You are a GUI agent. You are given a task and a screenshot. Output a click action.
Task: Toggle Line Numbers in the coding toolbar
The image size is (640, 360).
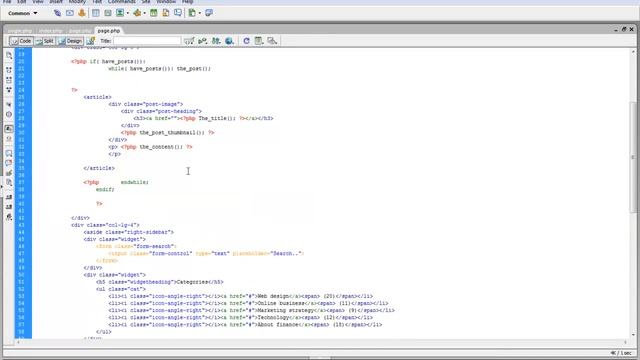point(9,129)
